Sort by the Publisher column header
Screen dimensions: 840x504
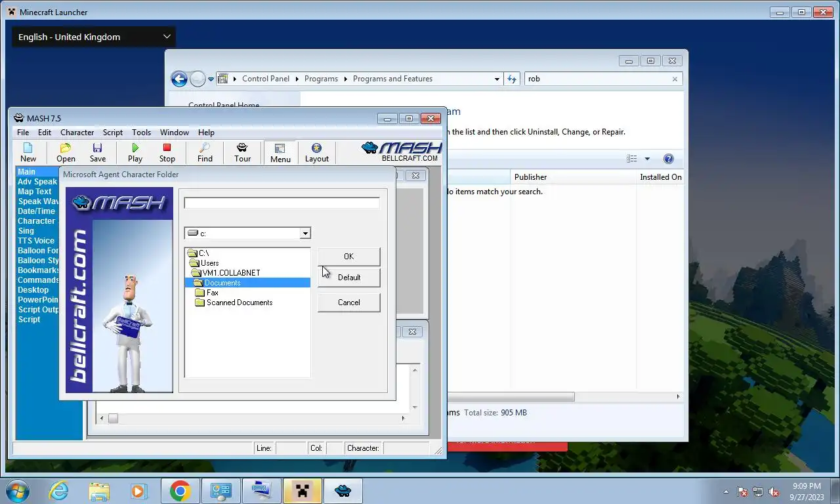click(x=573, y=177)
